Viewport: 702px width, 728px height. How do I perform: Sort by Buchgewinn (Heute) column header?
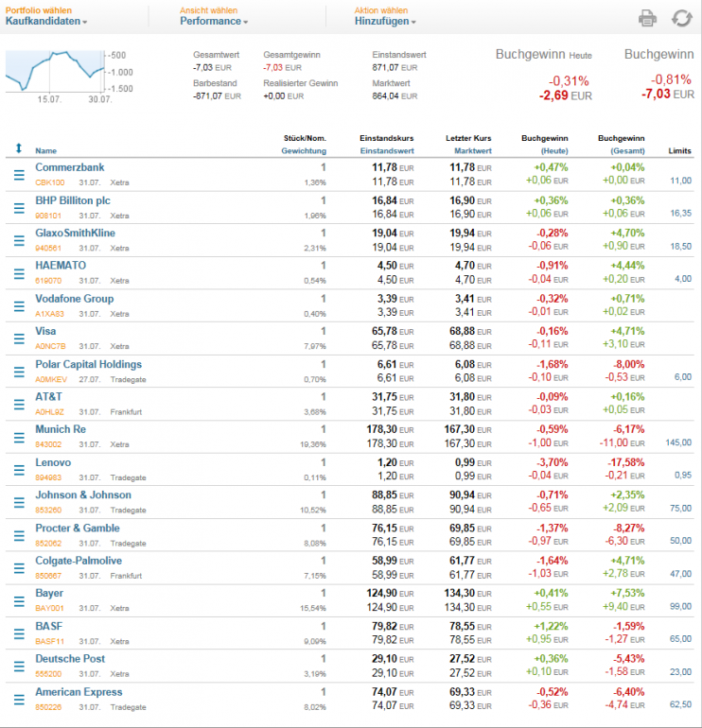(545, 145)
